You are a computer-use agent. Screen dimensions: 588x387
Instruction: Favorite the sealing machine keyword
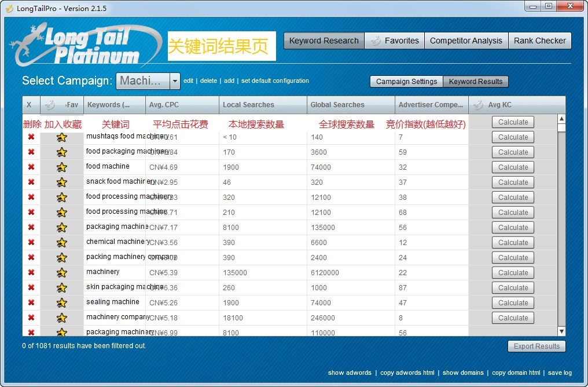[62, 302]
